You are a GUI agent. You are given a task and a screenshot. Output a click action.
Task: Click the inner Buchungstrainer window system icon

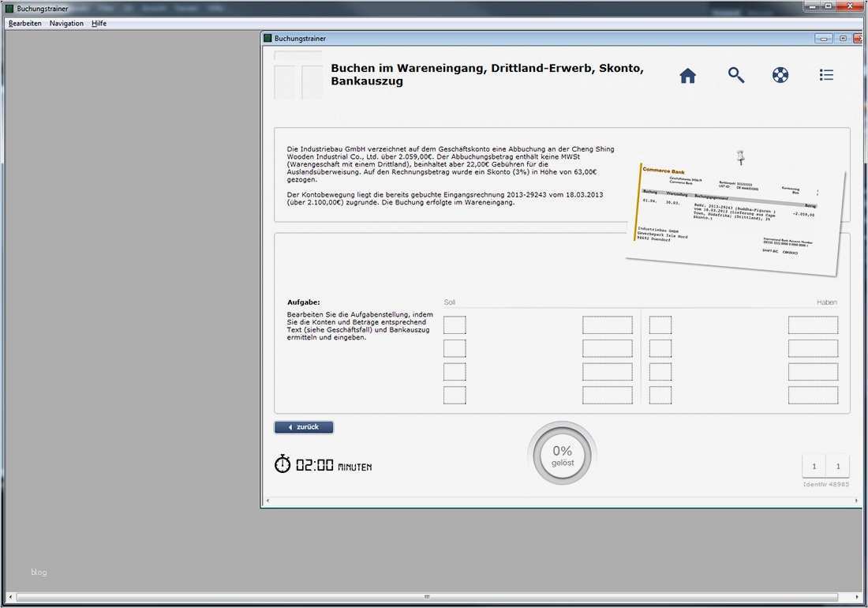coord(268,37)
